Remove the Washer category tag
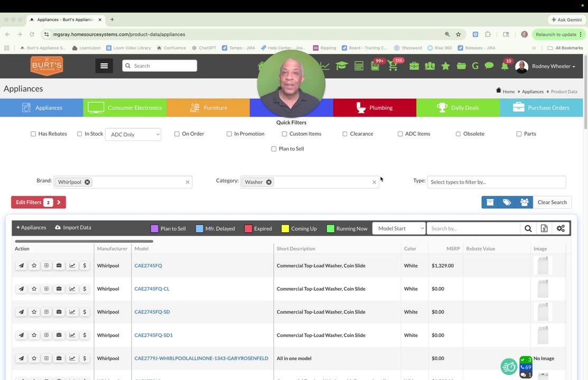The width and height of the screenshot is (588, 380). click(269, 182)
